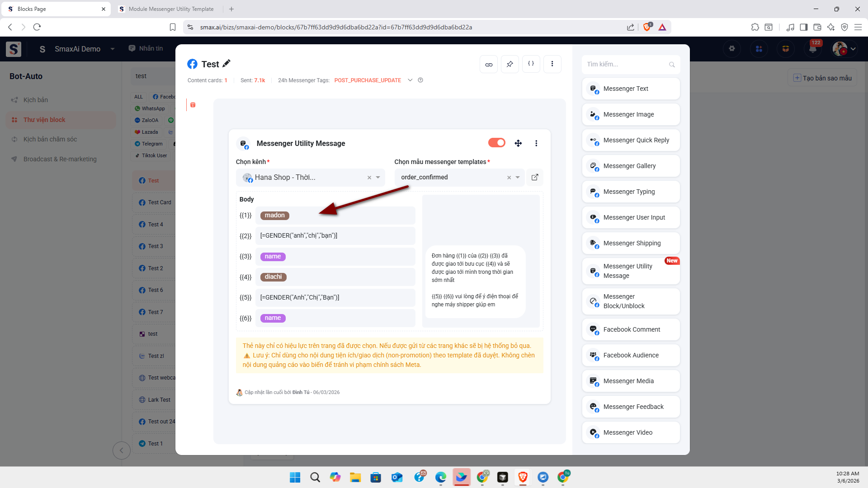Screen dimensions: 868x488
Task: Open File Explorer from the taskbar
Action: tap(355, 477)
